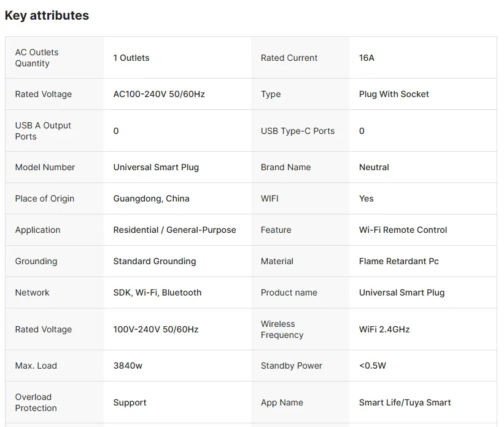The width and height of the screenshot is (504, 427).
Task: Click the "1 Outlets" value
Action: click(131, 58)
